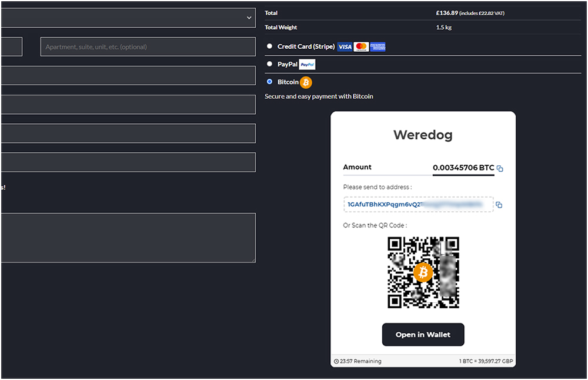
Task: Click the 'Or Scan the QR Code' label
Action: 375,225
